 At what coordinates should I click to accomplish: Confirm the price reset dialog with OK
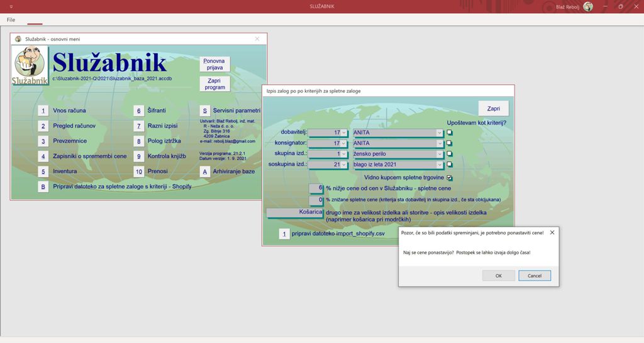coord(498,276)
